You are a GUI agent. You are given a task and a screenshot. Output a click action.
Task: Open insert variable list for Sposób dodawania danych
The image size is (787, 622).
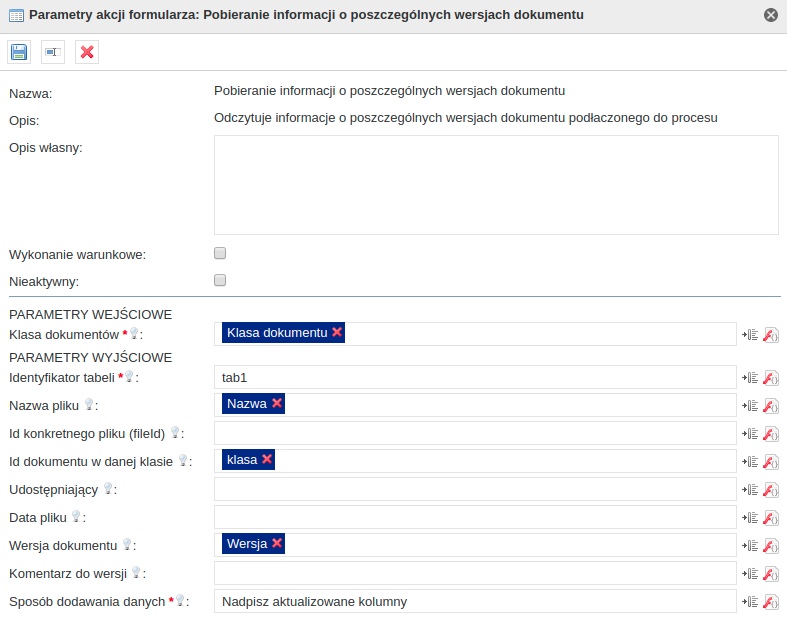pyautogui.click(x=751, y=601)
